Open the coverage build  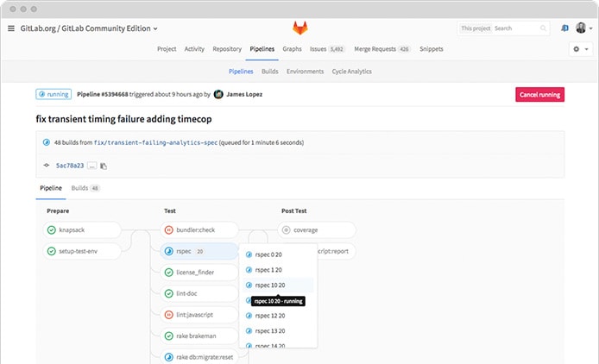click(x=317, y=230)
